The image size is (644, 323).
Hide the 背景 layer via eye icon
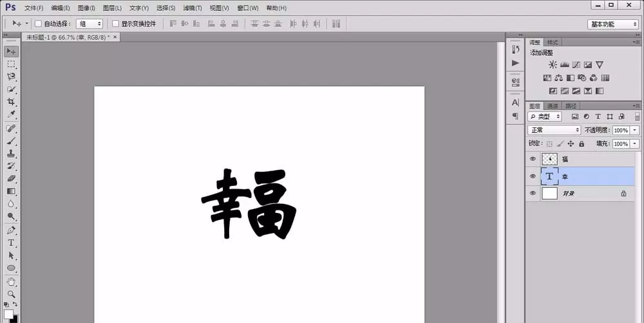coord(533,193)
